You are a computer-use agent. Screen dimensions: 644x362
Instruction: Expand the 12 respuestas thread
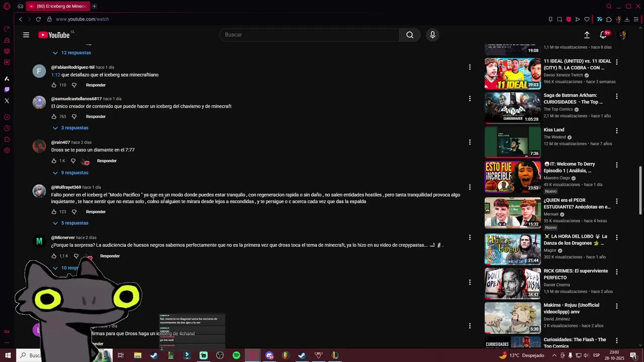click(71, 53)
